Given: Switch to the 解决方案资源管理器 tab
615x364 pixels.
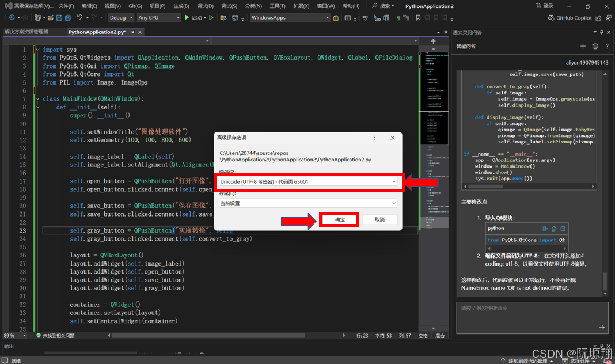Looking at the screenshot, I should point(26,32).
